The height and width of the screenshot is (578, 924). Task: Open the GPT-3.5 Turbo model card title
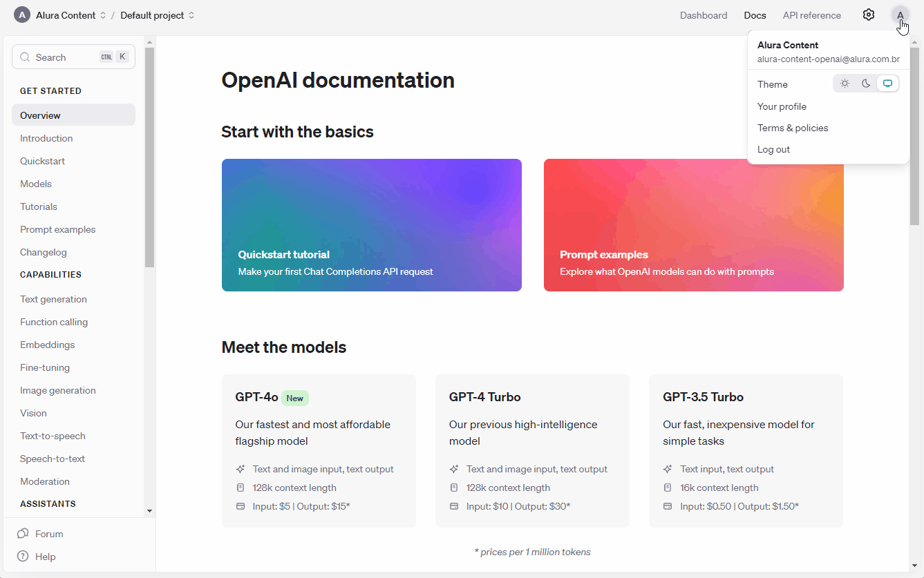[703, 397]
